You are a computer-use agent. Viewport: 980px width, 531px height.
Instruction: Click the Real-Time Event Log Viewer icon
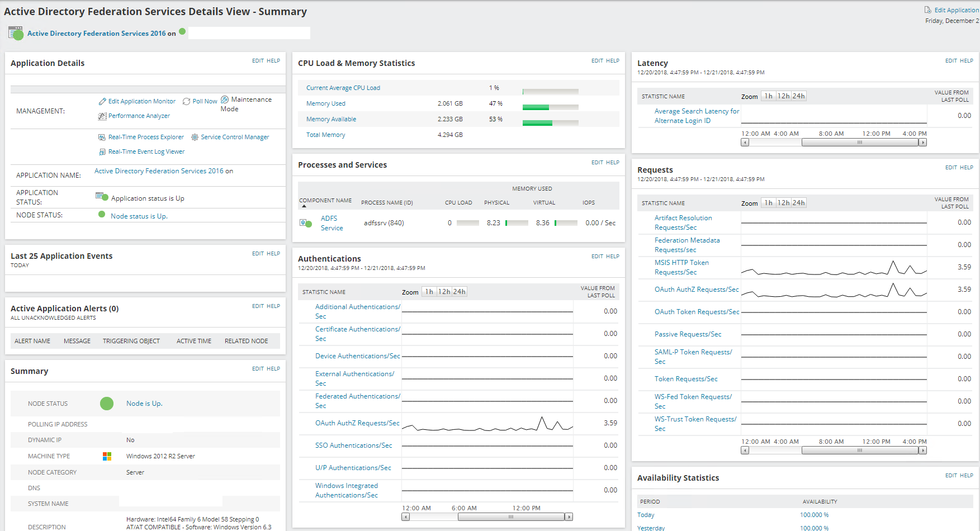[102, 152]
